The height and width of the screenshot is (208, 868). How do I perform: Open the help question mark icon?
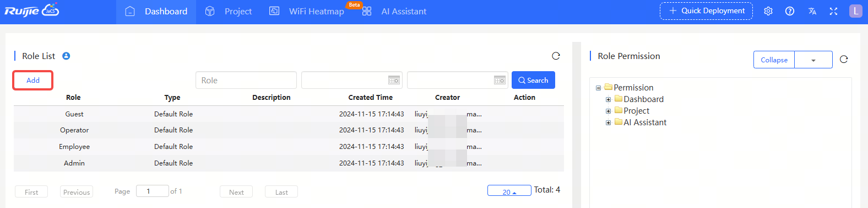tap(790, 11)
